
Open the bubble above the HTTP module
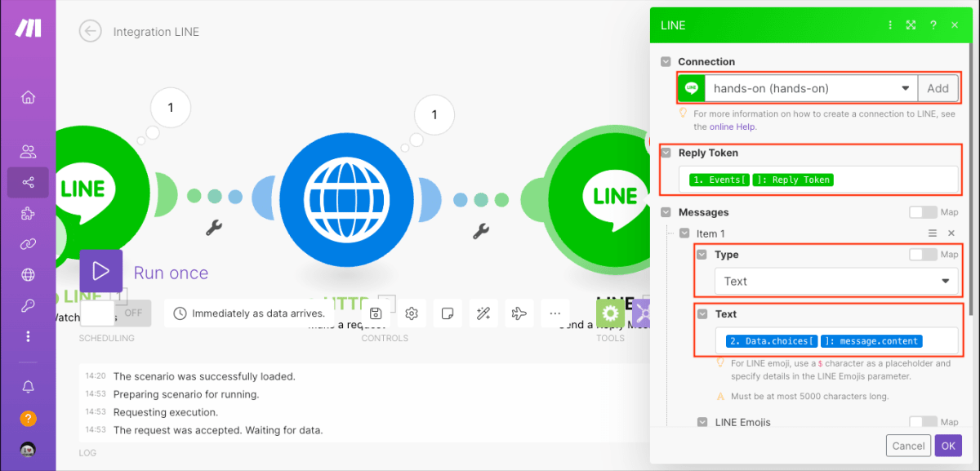click(434, 115)
